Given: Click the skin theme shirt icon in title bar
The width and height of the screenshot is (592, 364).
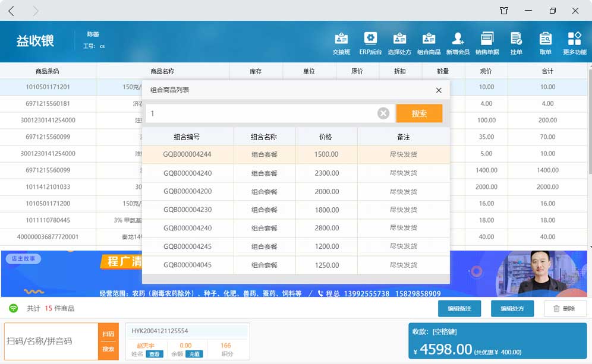Looking at the screenshot, I should tap(504, 11).
